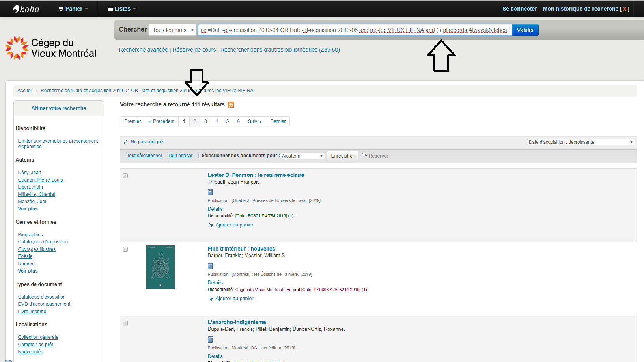Click the Cégep du Vieux Montréal logo
Image resolution: width=644 pixels, height=362 pixels.
(x=50, y=48)
